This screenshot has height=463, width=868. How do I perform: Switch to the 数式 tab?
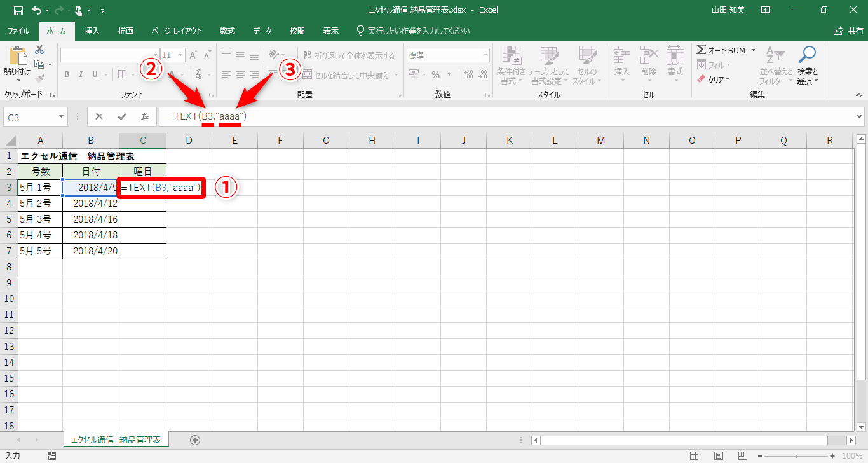(227, 31)
